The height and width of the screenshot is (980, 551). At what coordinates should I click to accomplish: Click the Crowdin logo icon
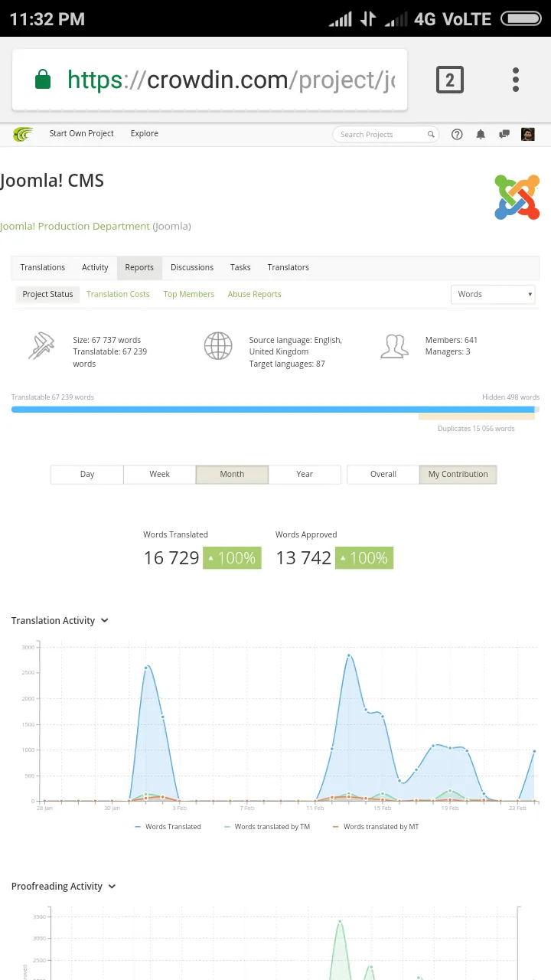[x=23, y=134]
